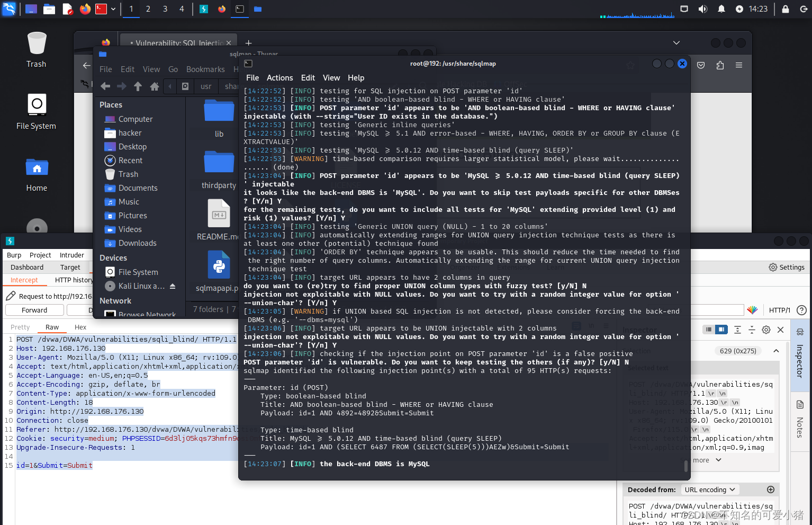This screenshot has width=812, height=525.
Task: Open the text editor launcher in panel
Action: (x=67, y=9)
